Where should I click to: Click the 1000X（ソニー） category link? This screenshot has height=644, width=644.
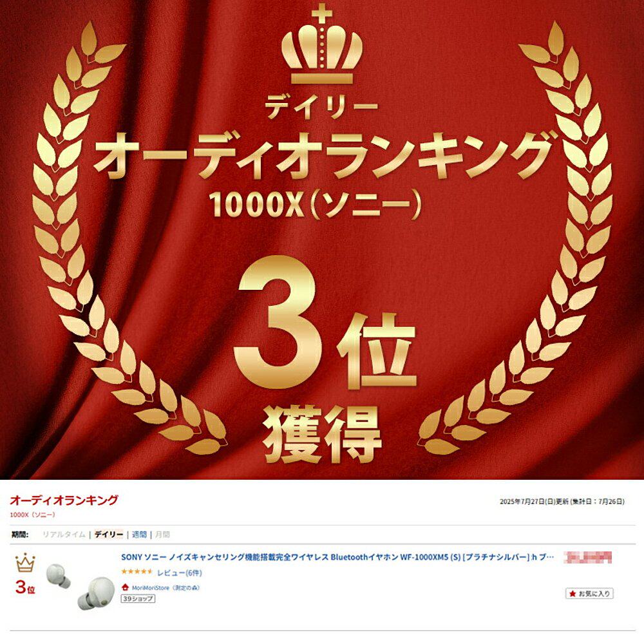[x=32, y=515]
